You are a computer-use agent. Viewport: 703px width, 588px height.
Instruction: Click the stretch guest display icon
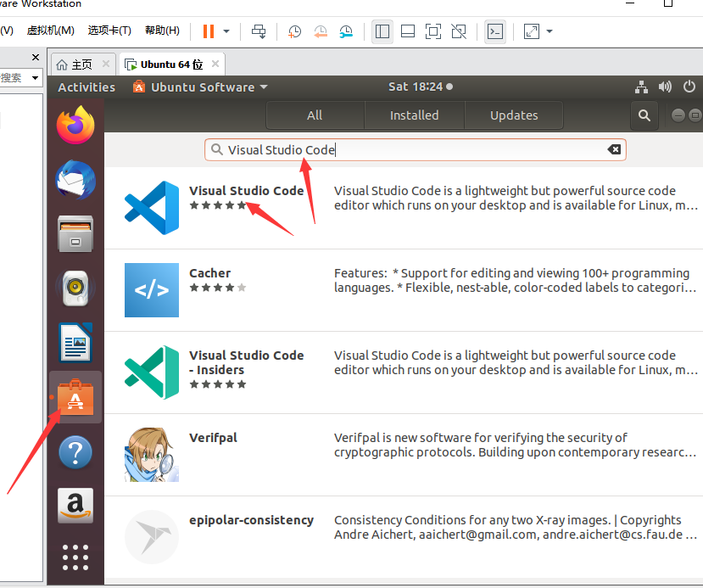[x=532, y=31]
